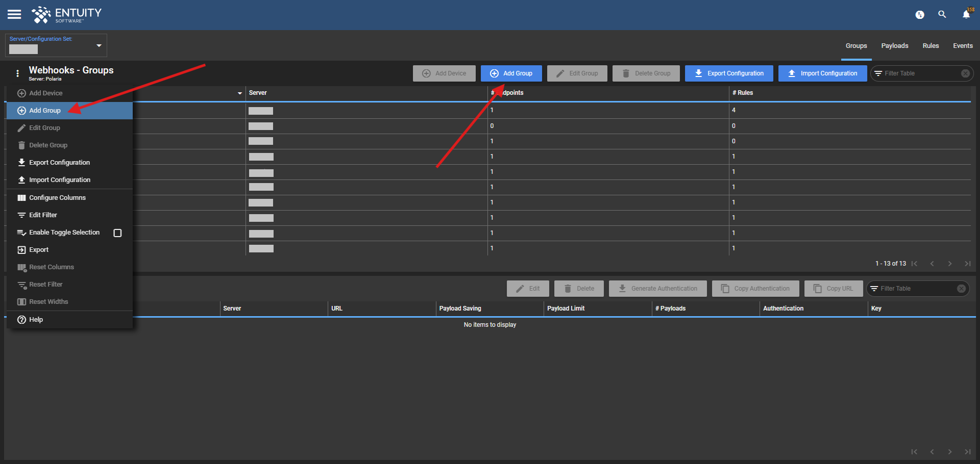Sort endpoints table by Payload Limit column
Viewport: 980px width, 464px height.
pos(566,308)
